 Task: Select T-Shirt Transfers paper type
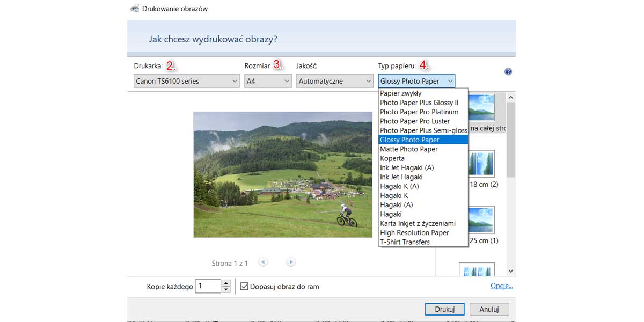coord(405,242)
